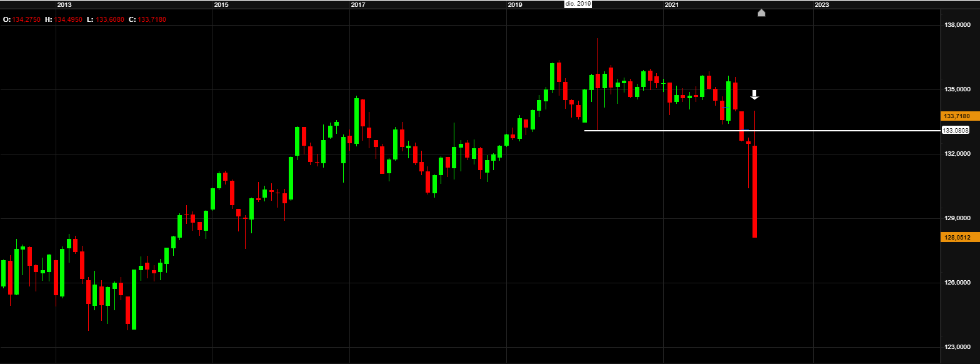Click the 132,0000 price axis label
Image resolution: width=980 pixels, height=364 pixels.
[958, 154]
